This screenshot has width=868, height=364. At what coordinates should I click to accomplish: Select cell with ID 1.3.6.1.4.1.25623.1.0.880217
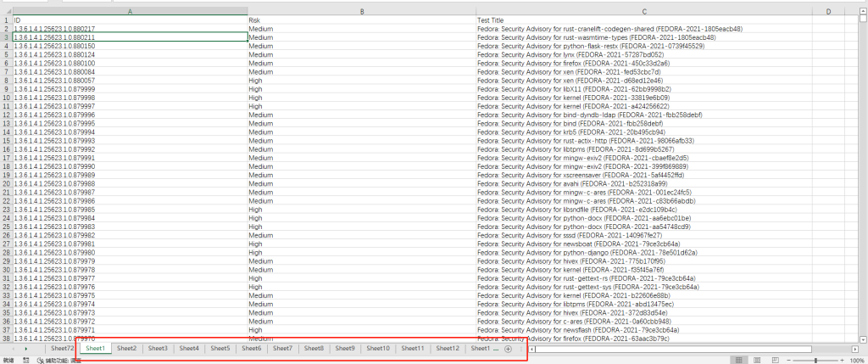point(130,28)
